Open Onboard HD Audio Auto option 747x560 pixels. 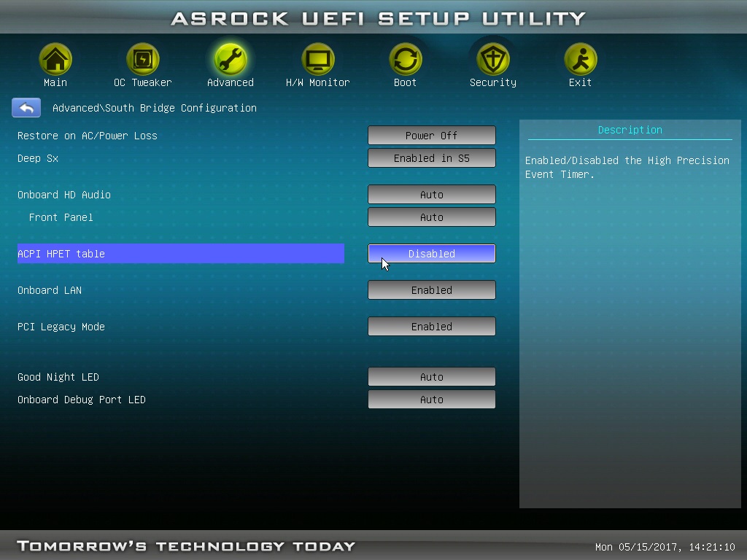click(x=432, y=194)
